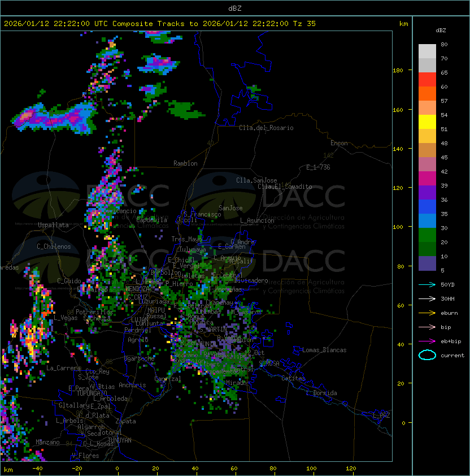Click the Divisadero place label
Viewport: 470px width, 476px height.
click(x=251, y=280)
